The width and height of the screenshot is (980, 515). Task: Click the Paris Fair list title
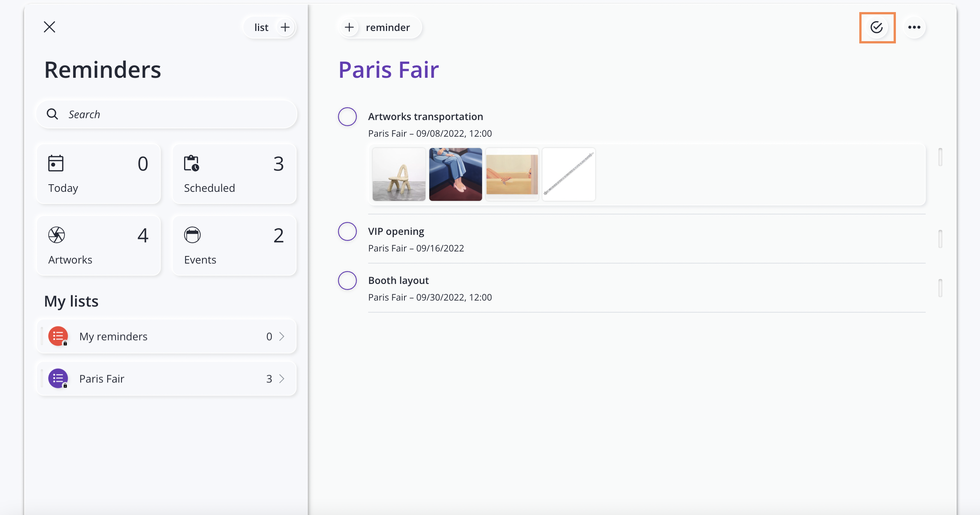389,70
